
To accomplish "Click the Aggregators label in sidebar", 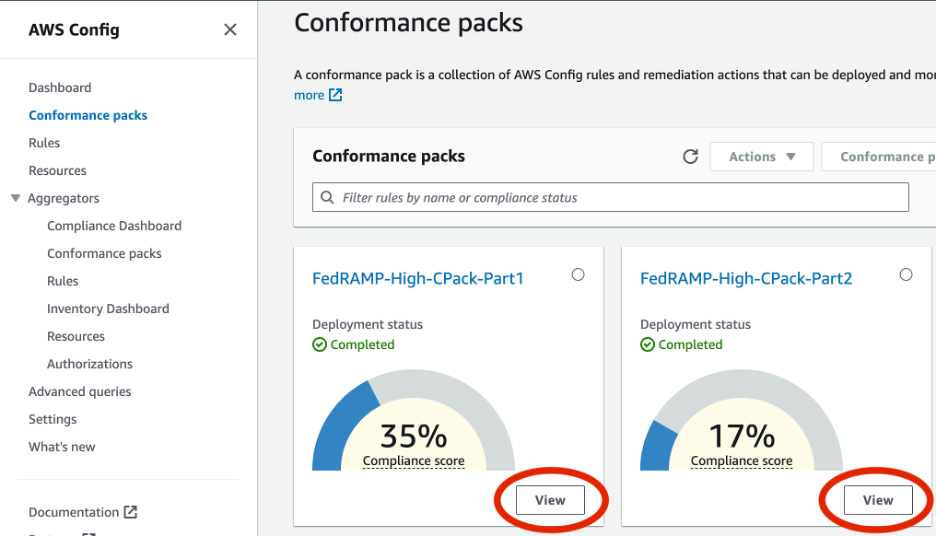I will [x=63, y=198].
